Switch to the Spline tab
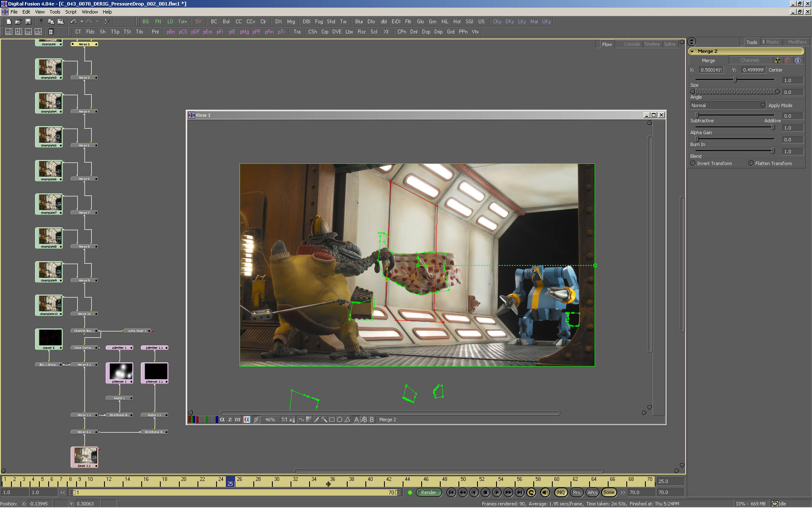 669,44
